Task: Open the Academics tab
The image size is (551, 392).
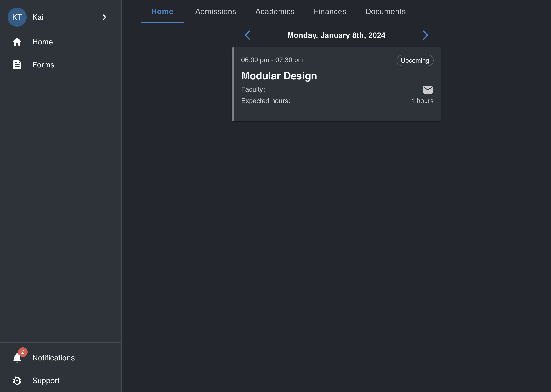Action: (275, 11)
